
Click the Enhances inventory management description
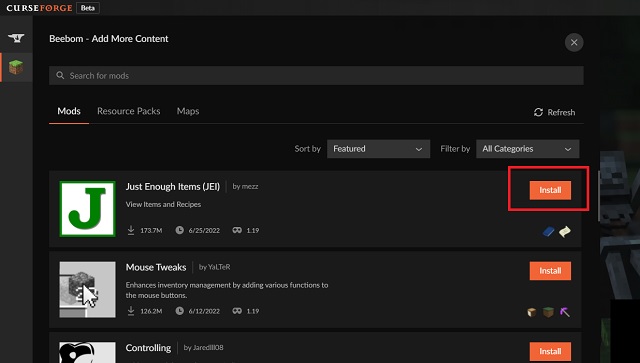point(227,290)
